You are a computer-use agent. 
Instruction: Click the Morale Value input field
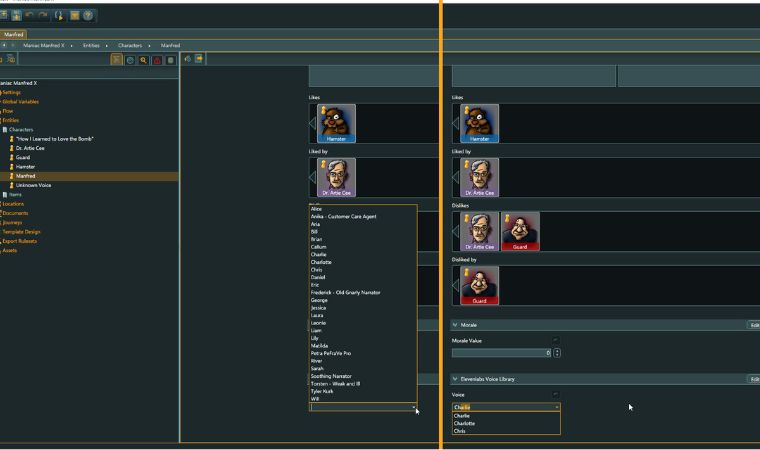[502, 353]
